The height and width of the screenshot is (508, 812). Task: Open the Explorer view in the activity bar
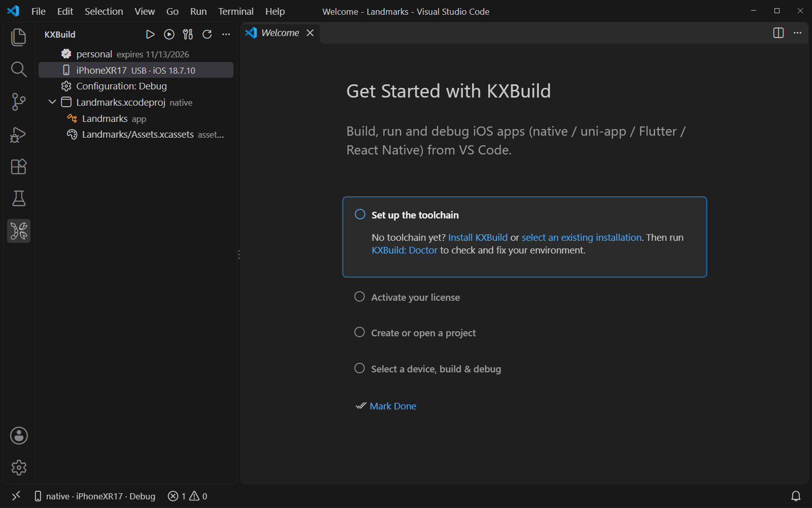pyautogui.click(x=19, y=37)
